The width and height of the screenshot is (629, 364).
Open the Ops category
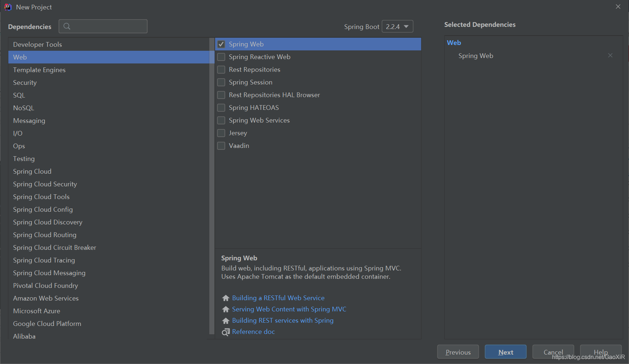point(109,146)
